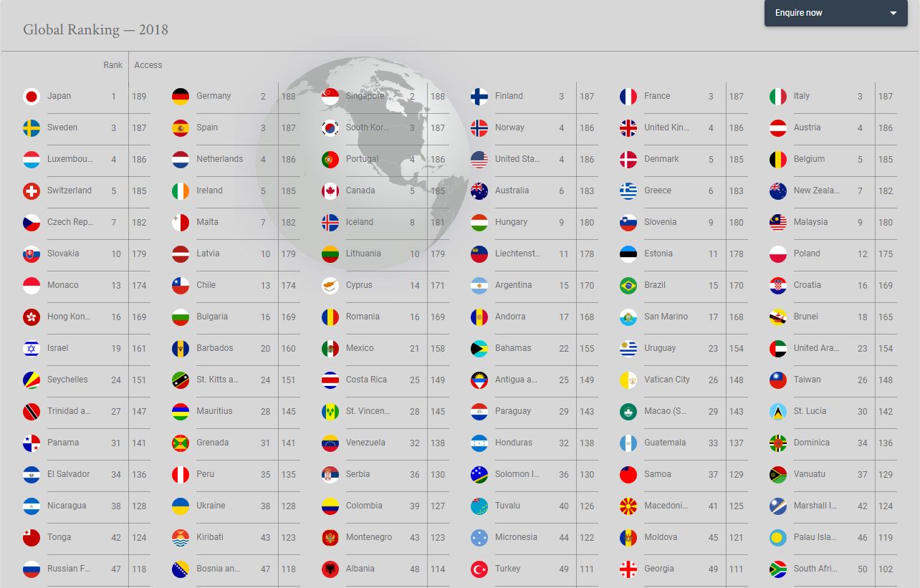Click the Rank column header
This screenshot has height=588, width=920.
tap(112, 65)
